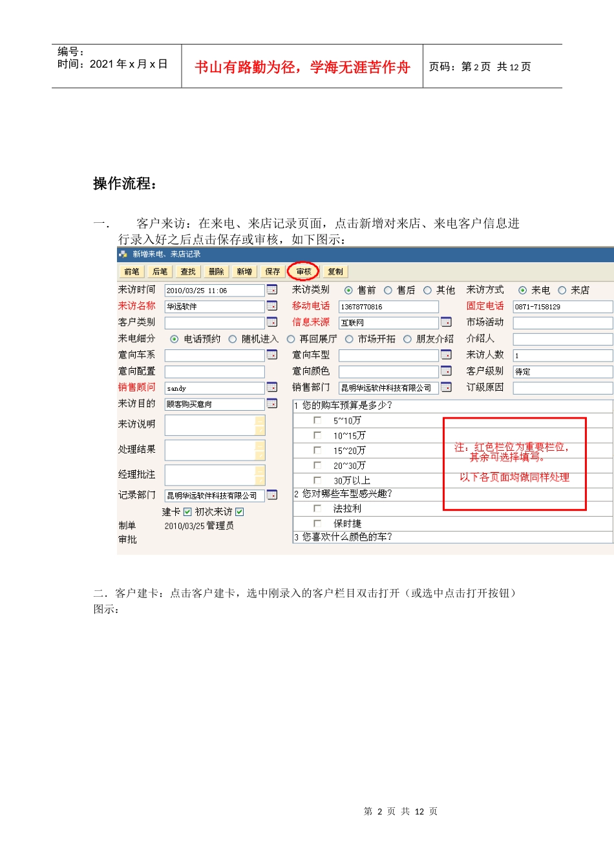This screenshot has width=614, height=868.
Task: Go to next record with 后笔
Action: click(x=160, y=272)
